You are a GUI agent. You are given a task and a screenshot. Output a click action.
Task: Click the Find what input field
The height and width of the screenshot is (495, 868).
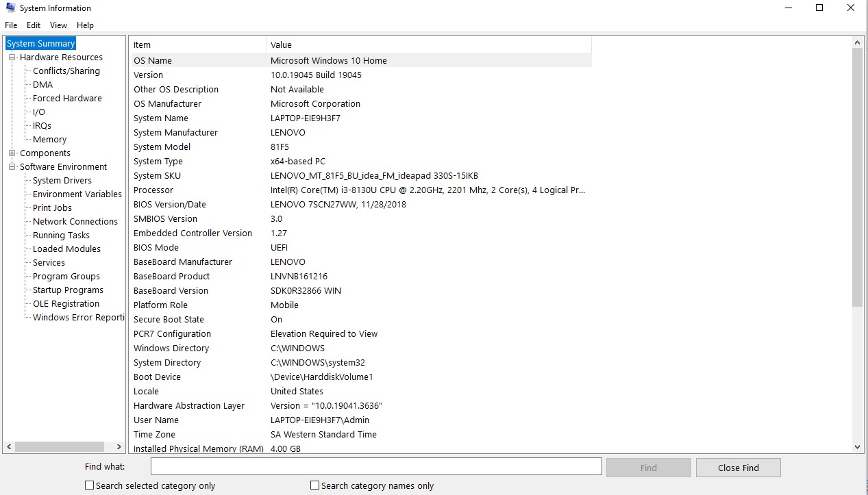(x=376, y=467)
